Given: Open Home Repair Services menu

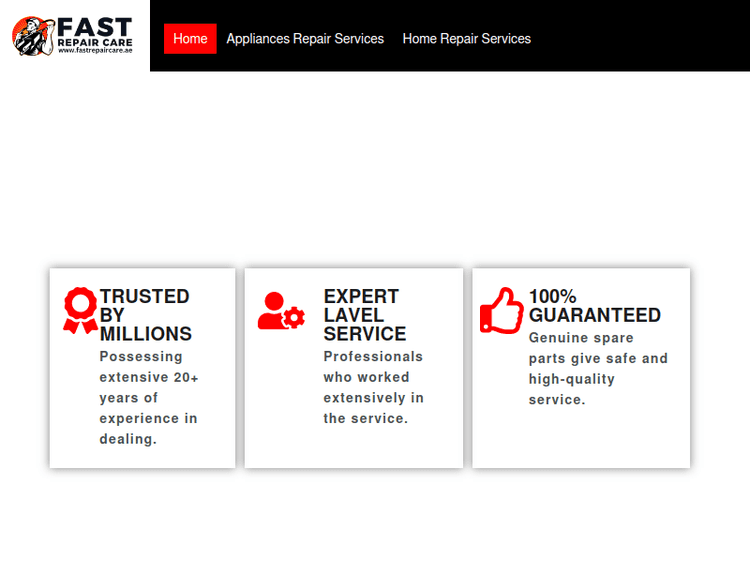Looking at the screenshot, I should (466, 39).
